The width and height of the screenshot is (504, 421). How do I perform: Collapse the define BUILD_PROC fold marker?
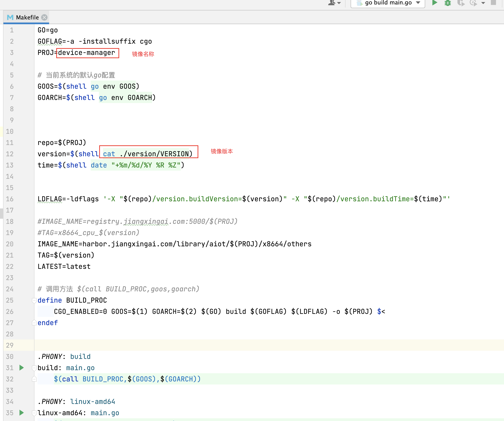(x=34, y=300)
